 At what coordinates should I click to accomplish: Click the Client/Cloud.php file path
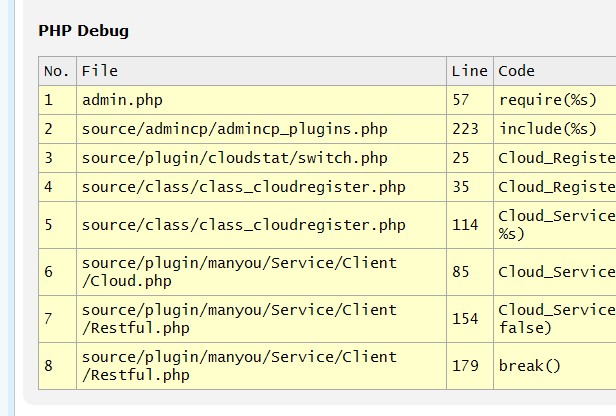click(239, 272)
